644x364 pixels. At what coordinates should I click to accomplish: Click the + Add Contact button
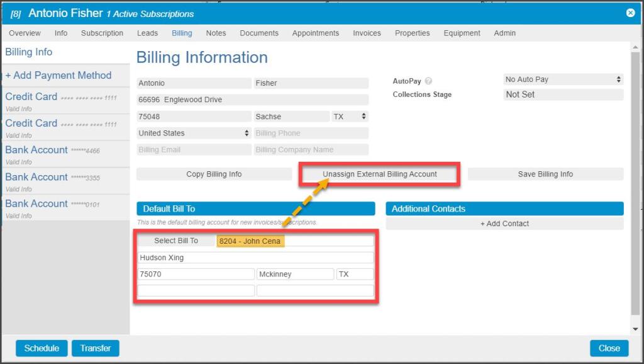click(504, 224)
